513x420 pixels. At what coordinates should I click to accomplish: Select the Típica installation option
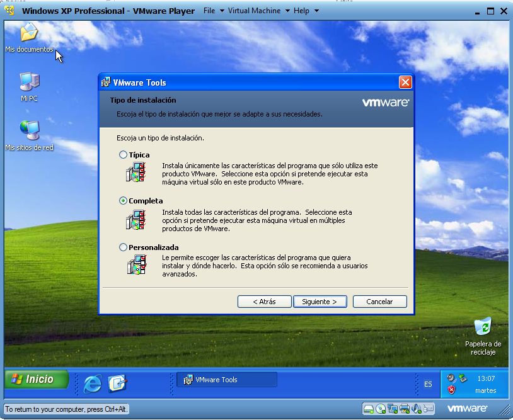(124, 155)
